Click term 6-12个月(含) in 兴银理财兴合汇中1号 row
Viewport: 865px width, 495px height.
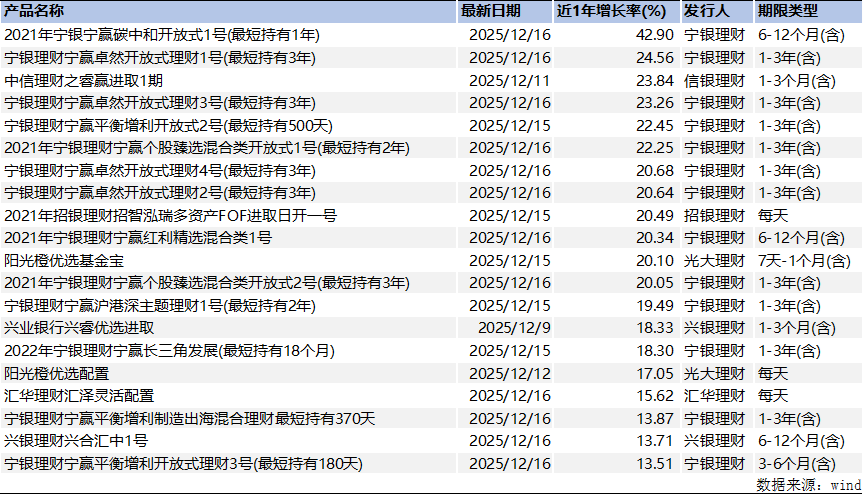(801, 441)
